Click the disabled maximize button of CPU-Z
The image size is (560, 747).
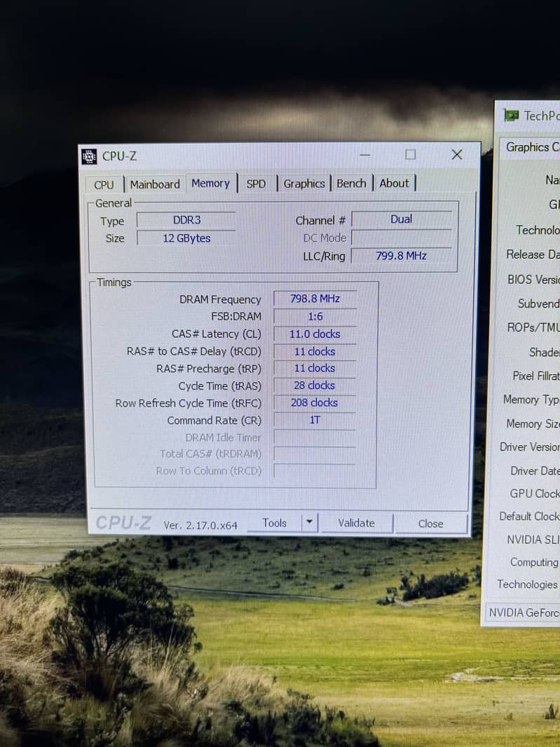[410, 154]
